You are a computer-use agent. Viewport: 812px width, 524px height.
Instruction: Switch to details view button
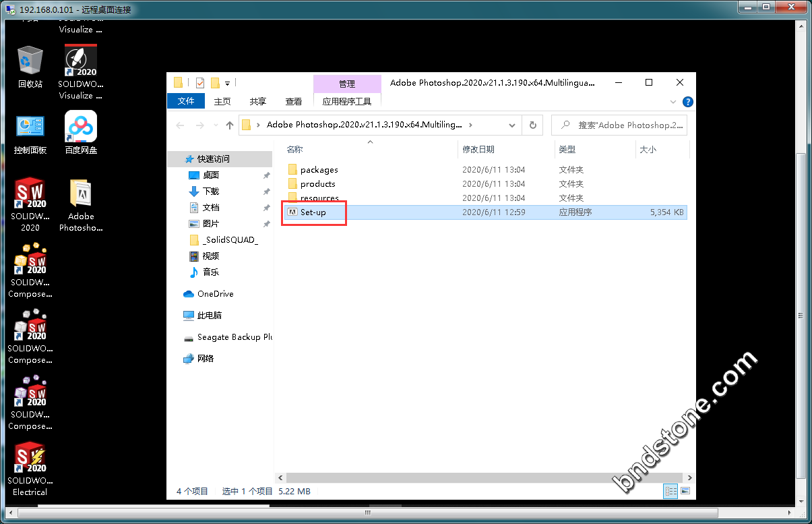[670, 491]
